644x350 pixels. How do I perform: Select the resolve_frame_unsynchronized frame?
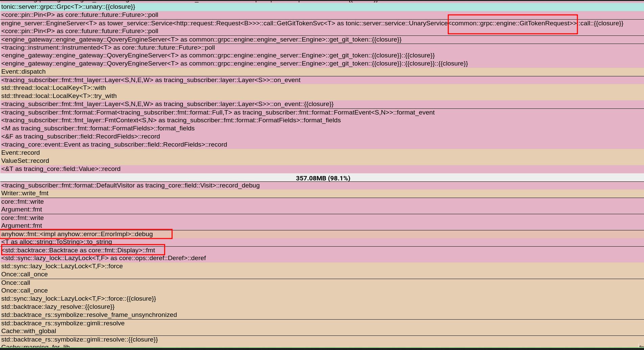[322, 315]
